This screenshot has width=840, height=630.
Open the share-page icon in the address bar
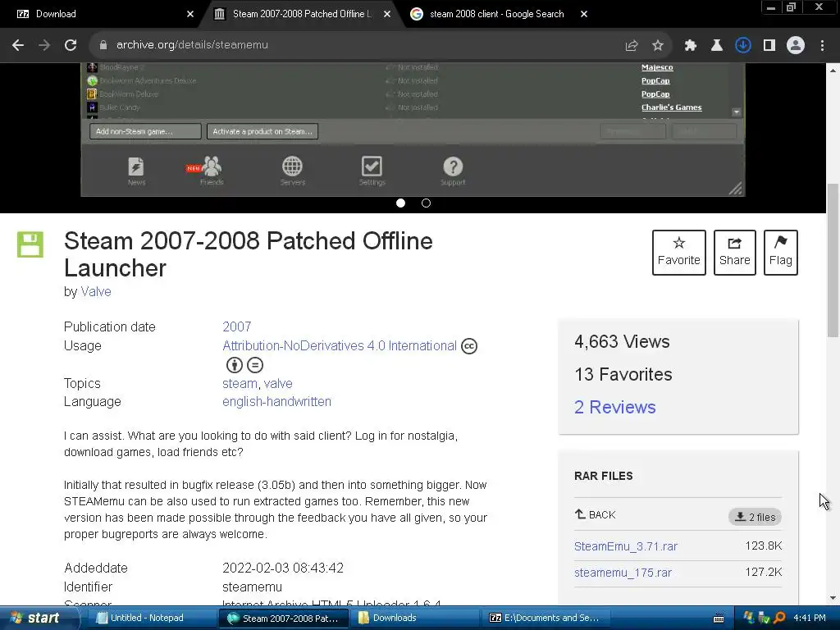pos(632,46)
